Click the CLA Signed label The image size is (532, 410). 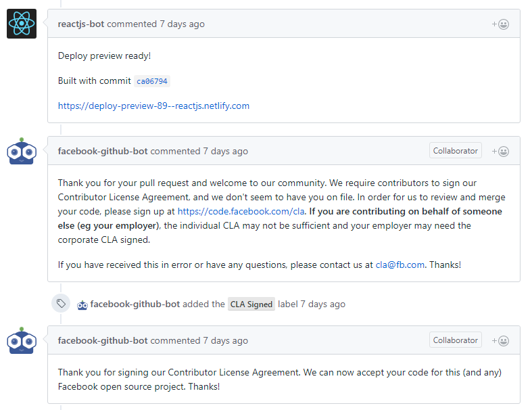click(x=251, y=304)
